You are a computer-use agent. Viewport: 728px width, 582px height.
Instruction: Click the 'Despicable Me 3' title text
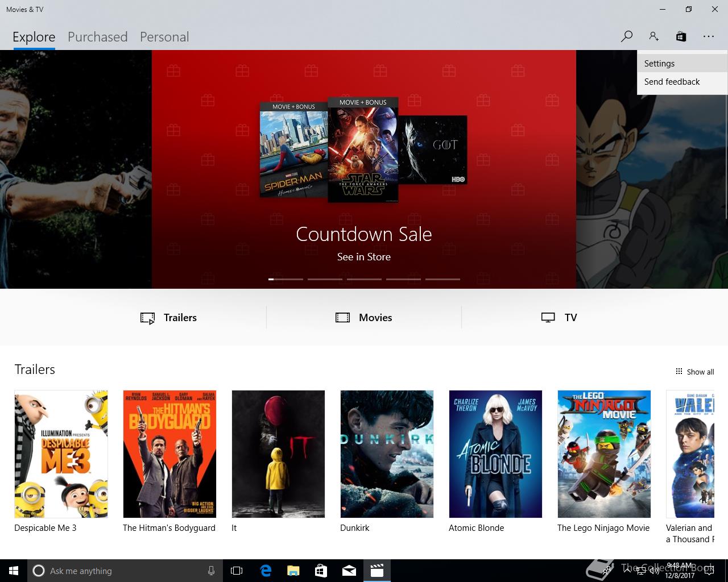click(x=45, y=528)
